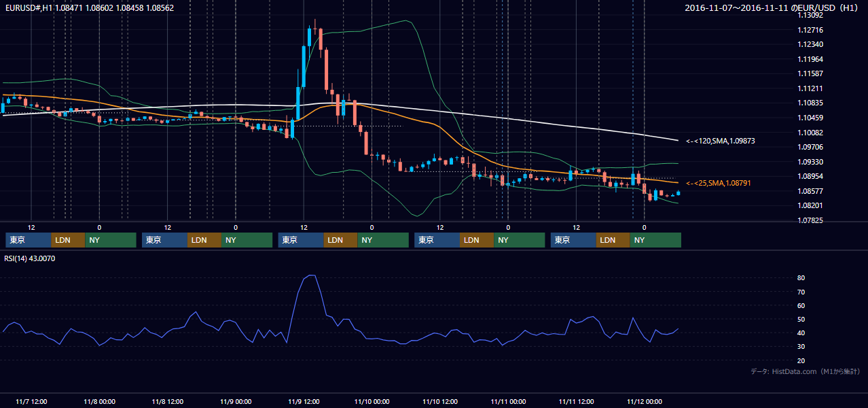Select the 1.10835 price label
The height and width of the screenshot is (408, 868).
click(x=810, y=103)
